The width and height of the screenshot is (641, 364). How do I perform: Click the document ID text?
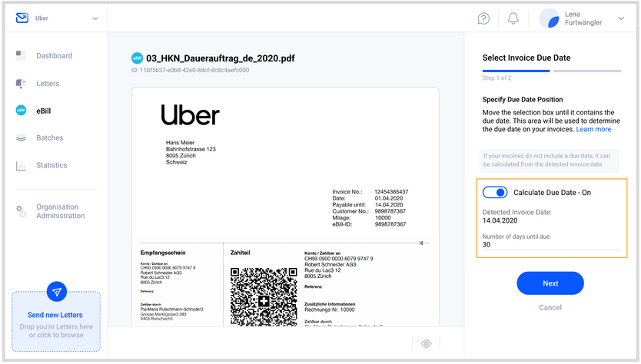click(x=190, y=70)
